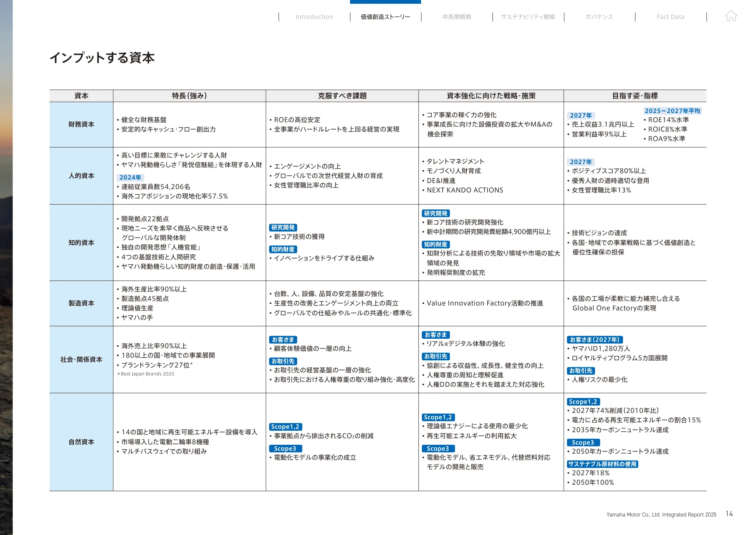Screen dimensions: 756x535
Task: Click the Scope3 badge under 目指す姿・指標
Action: [584, 442]
